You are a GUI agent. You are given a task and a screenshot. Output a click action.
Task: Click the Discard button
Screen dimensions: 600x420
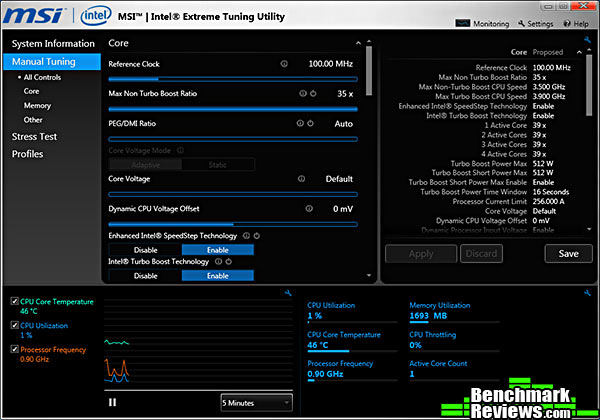pos(481,254)
